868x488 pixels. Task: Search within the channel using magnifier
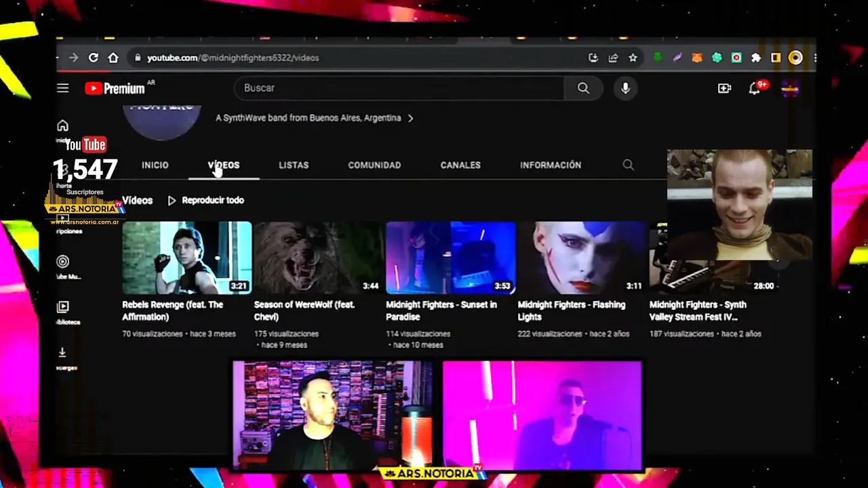[x=628, y=165]
